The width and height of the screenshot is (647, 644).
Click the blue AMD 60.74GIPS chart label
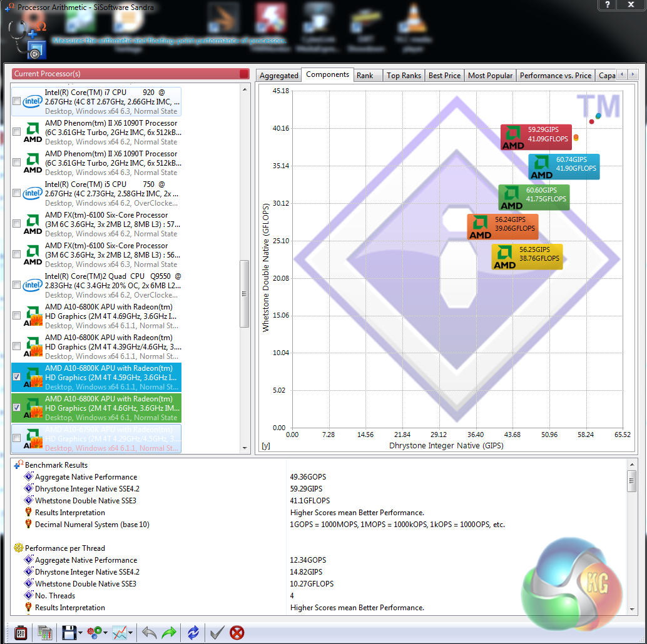coord(564,166)
